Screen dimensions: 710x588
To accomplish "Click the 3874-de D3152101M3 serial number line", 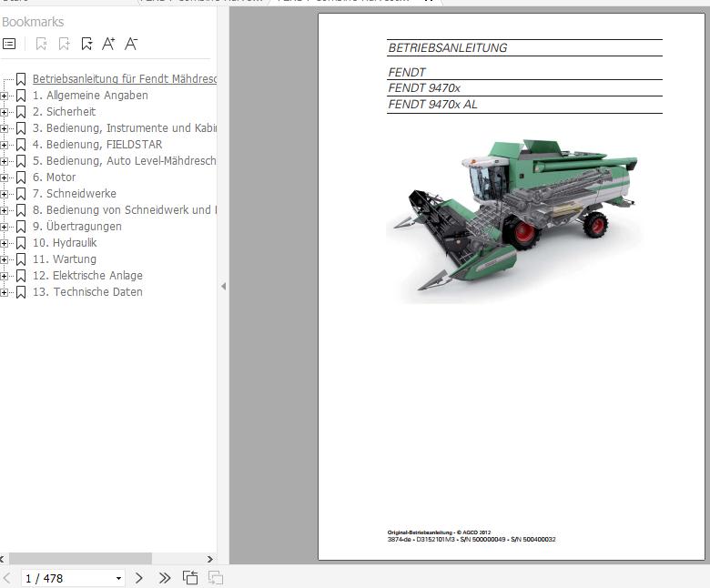I will coord(472,540).
